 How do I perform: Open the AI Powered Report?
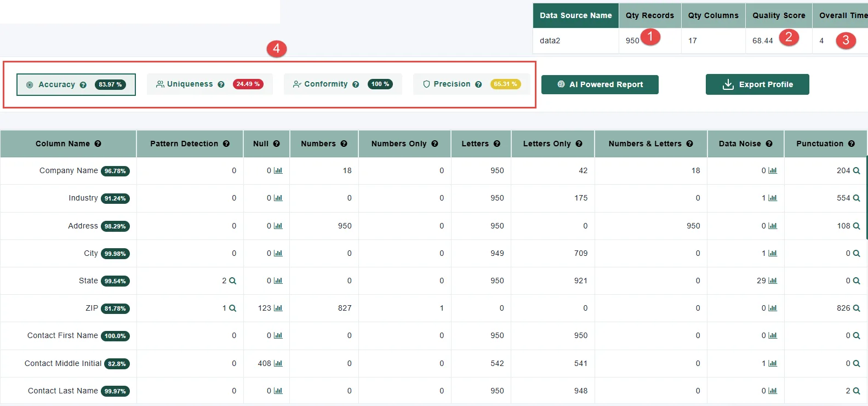point(600,84)
